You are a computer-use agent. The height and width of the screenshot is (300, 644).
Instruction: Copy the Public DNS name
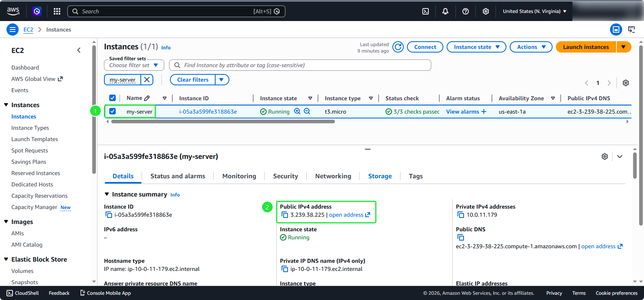click(x=461, y=237)
